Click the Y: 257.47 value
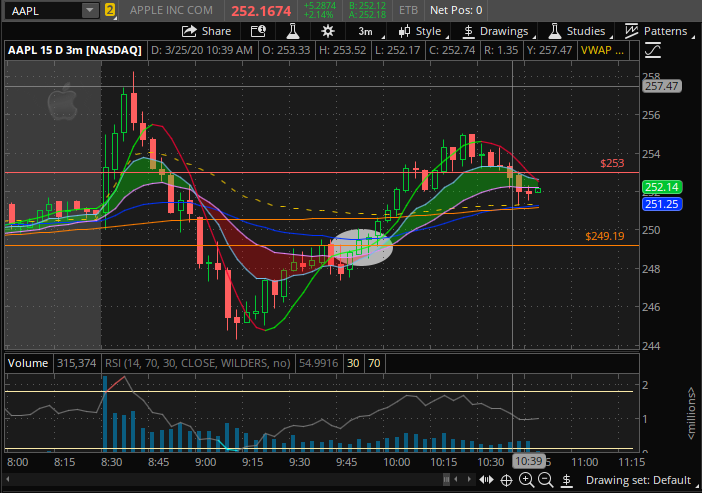702x493 pixels. (x=549, y=50)
